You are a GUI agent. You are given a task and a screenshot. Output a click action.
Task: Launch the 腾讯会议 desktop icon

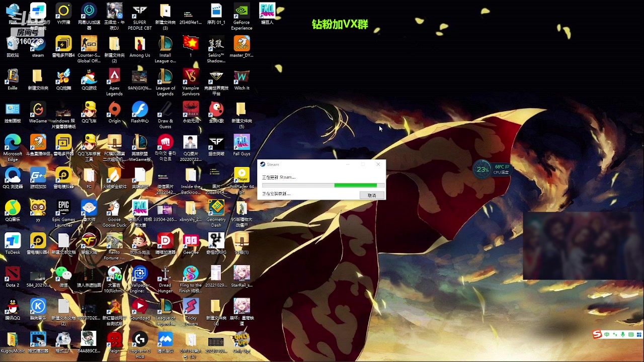(165, 343)
